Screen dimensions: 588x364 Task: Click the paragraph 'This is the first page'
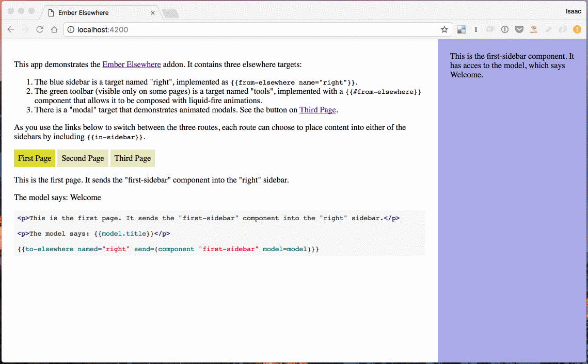151,180
